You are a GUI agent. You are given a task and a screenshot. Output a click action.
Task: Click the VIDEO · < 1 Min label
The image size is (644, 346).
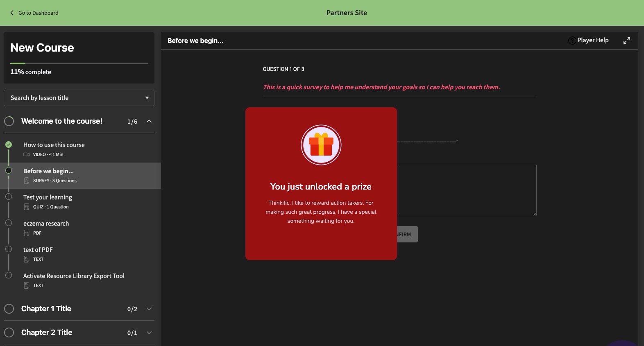pyautogui.click(x=48, y=154)
